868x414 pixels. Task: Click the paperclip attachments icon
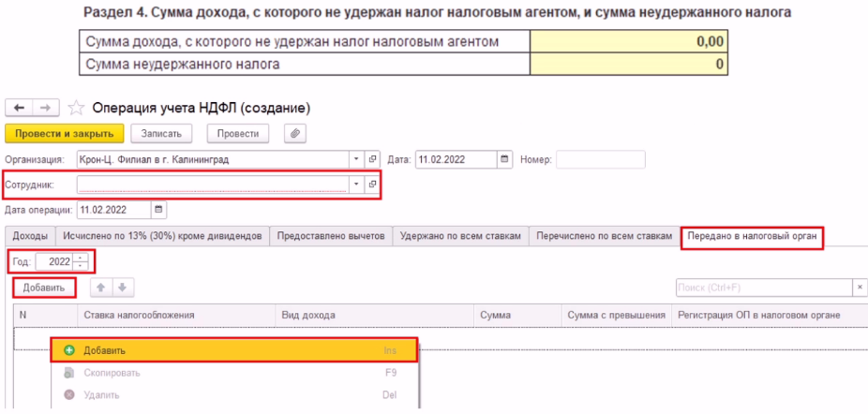tap(295, 134)
